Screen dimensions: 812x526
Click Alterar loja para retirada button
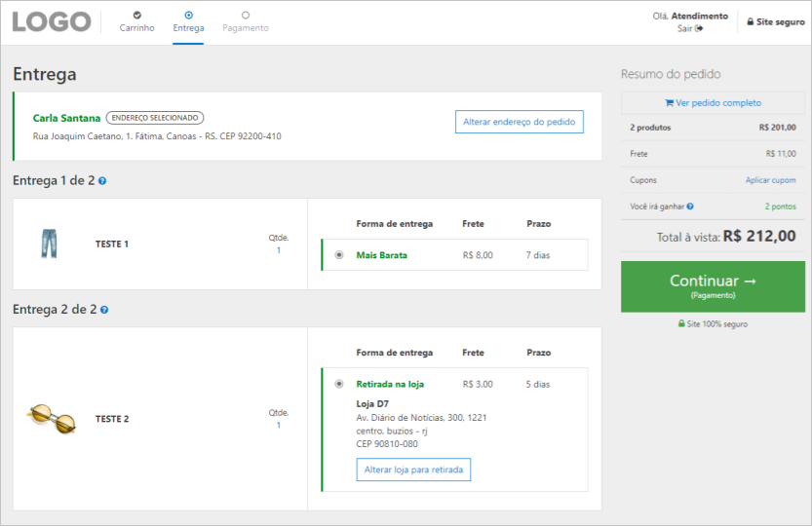tap(413, 470)
